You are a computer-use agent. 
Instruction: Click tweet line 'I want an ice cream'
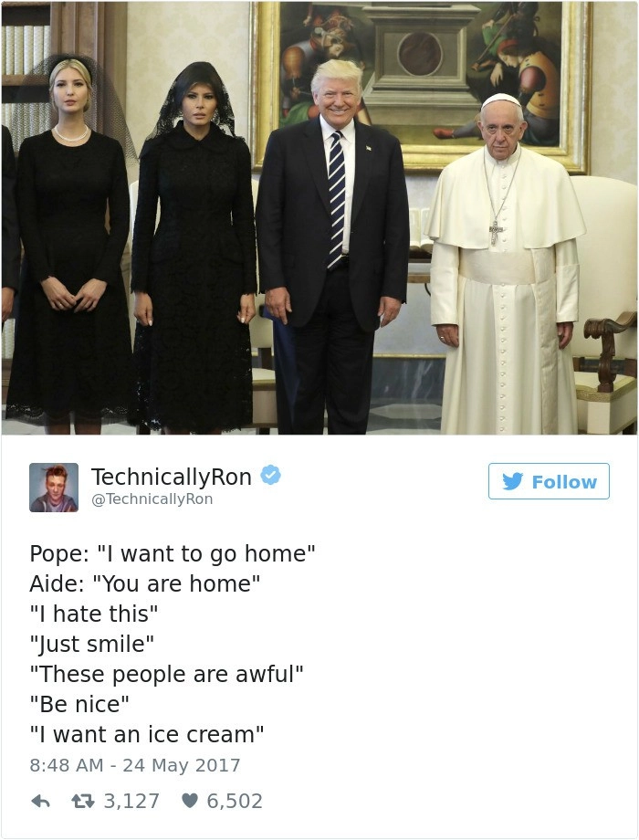pyautogui.click(x=147, y=734)
